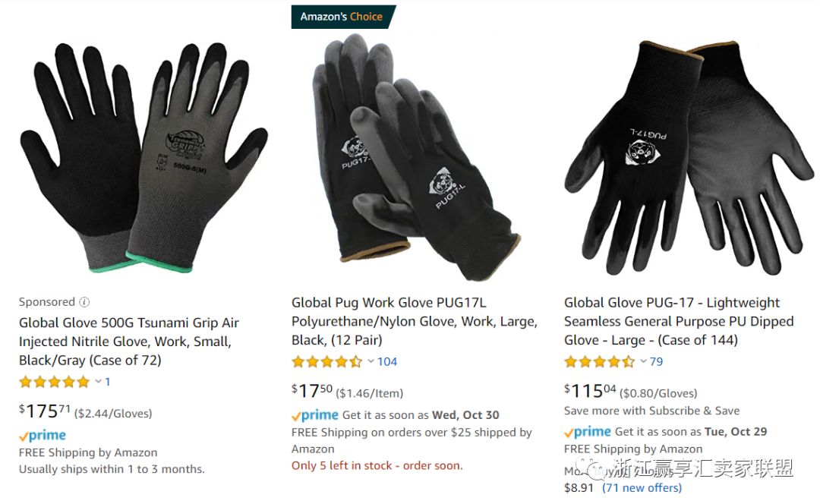
Task: Open the Global Pug Work Glove PUG17L title
Action: 415,321
